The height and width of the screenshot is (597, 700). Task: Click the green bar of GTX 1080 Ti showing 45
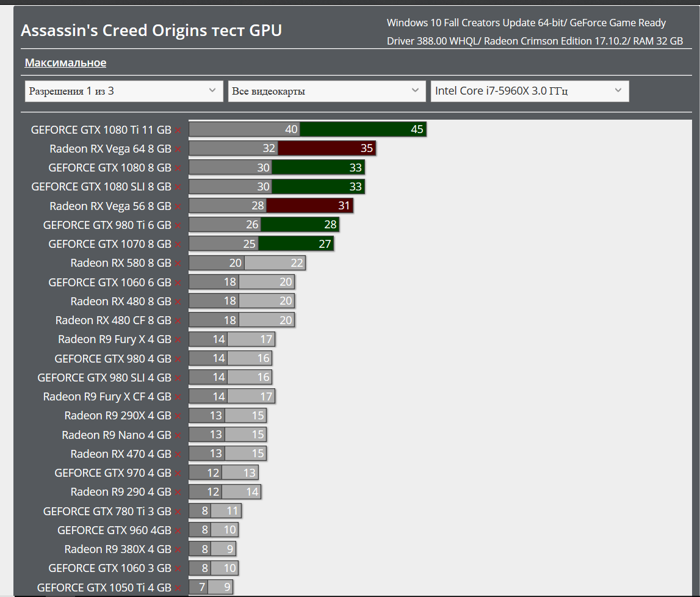click(363, 129)
